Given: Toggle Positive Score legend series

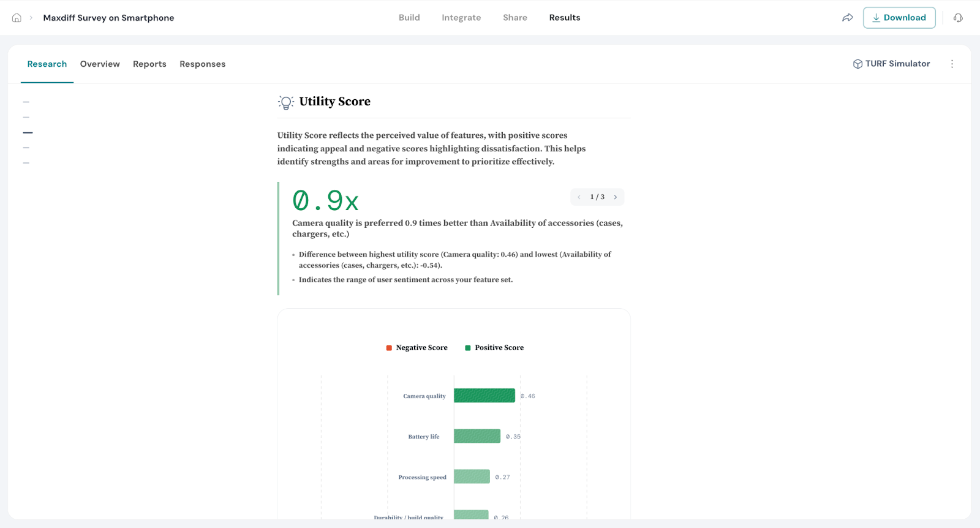Looking at the screenshot, I should (494, 348).
